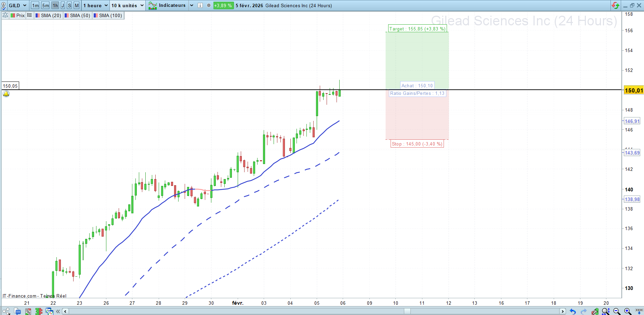The height and width of the screenshot is (315, 644).
Task: Click the refresh/sync icon at top right
Action: [x=615, y=5]
